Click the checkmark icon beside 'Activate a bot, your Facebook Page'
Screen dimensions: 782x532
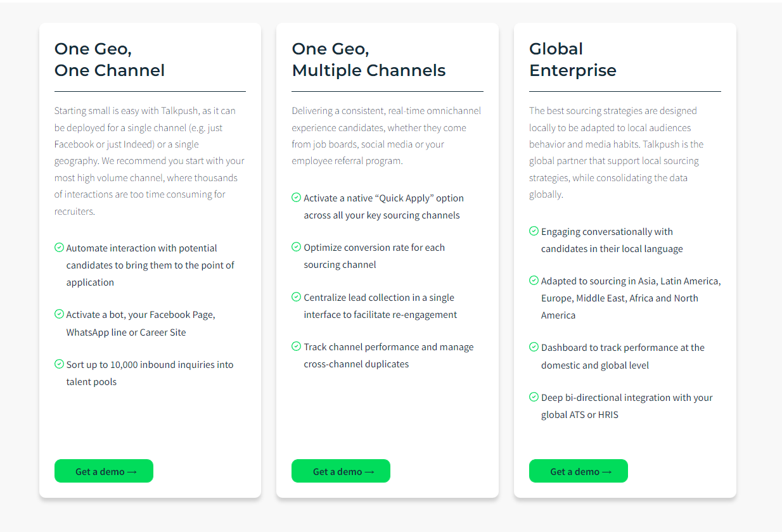coord(58,314)
